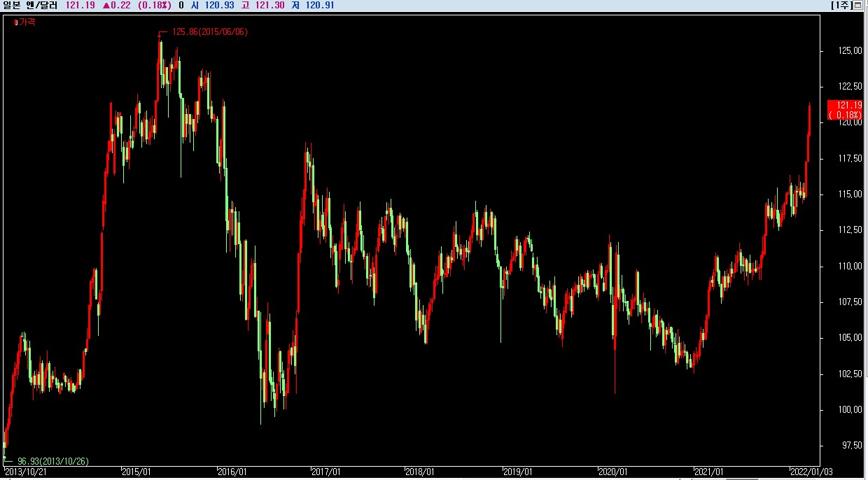868x480 pixels.
Task: Click the 2013/10/21 start date label
Action: coord(27,472)
